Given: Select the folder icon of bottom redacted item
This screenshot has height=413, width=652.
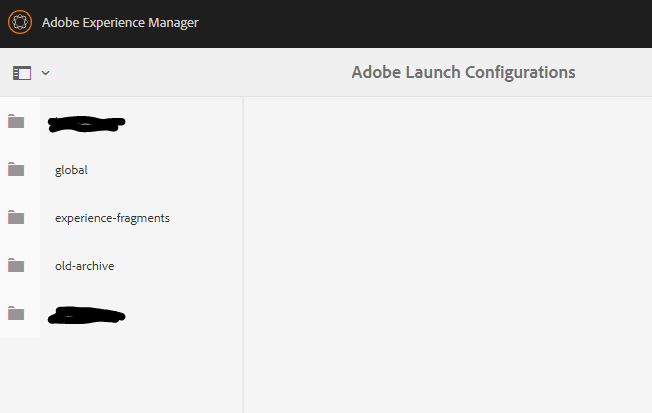Looking at the screenshot, I should [x=16, y=314].
